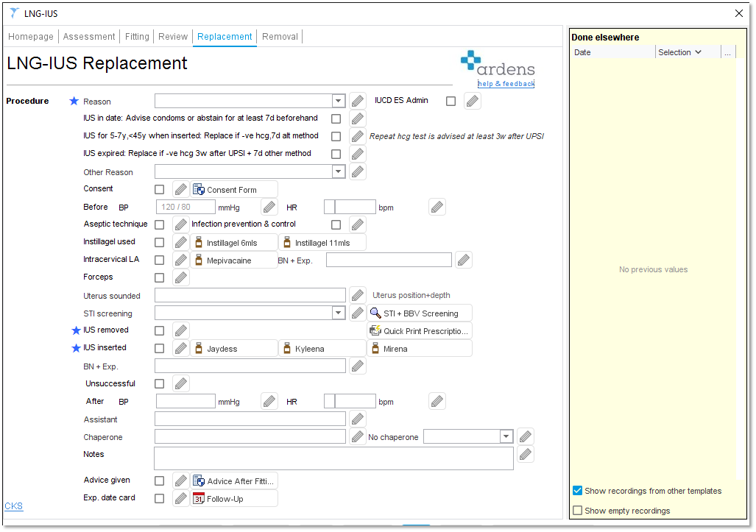
Task: Check the IUS removed box
Action: click(159, 330)
